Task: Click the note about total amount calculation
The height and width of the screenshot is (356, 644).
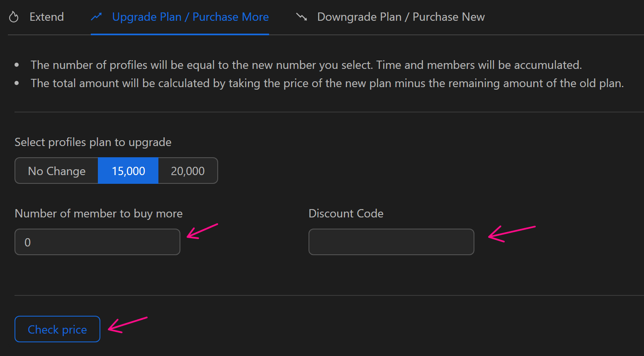Action: click(327, 83)
